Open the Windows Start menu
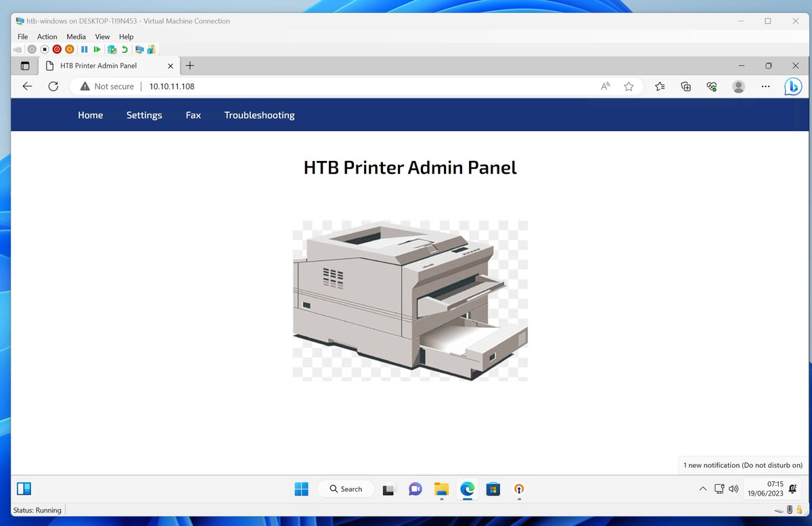Image resolution: width=812 pixels, height=526 pixels. click(301, 489)
